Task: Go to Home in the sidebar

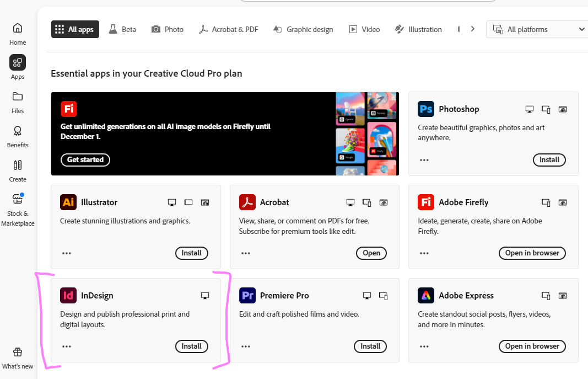Action: (18, 34)
